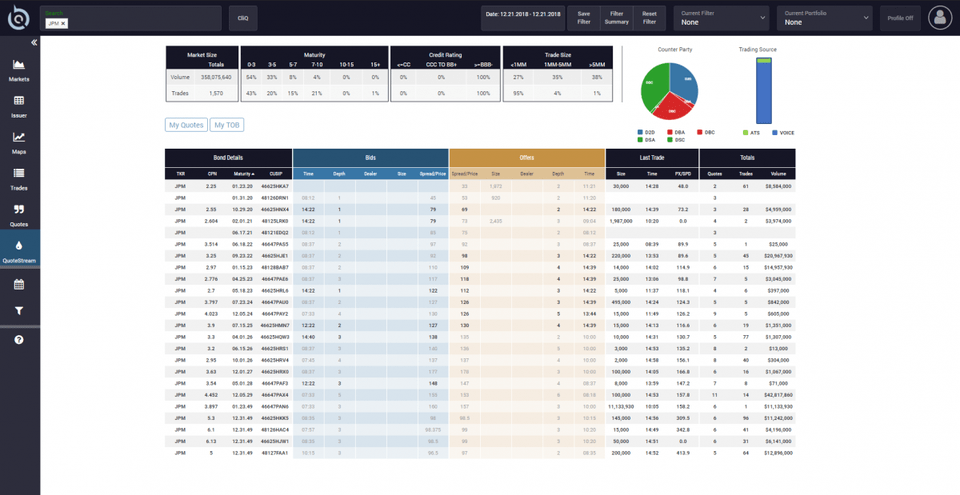This screenshot has width=960, height=495.
Task: Open the Trades list in sidebar
Action: point(19,179)
